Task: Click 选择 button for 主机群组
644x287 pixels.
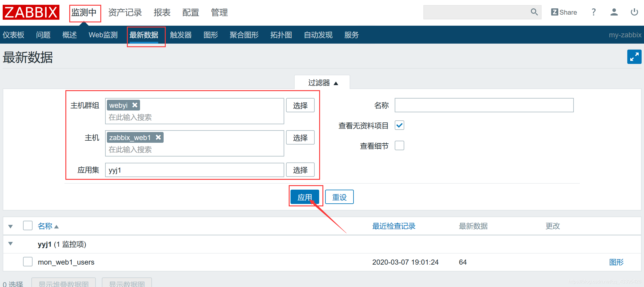Action: (x=300, y=105)
